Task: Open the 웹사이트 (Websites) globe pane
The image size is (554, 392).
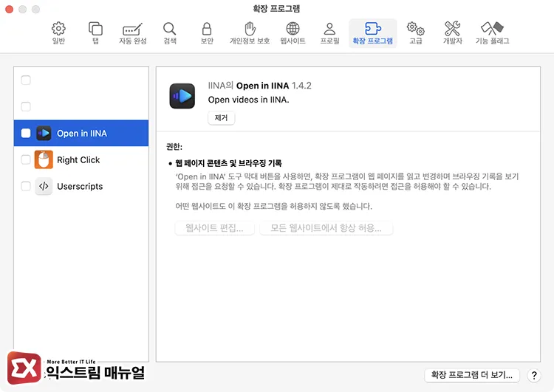Action: coord(293,33)
